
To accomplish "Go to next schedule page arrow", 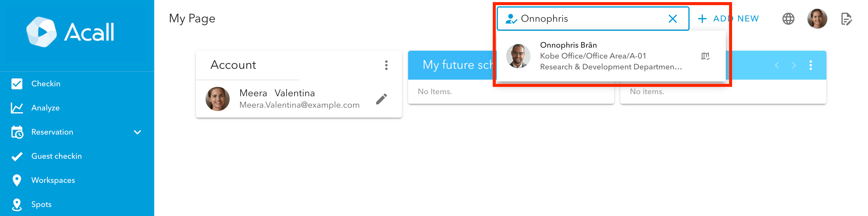I will [x=794, y=65].
